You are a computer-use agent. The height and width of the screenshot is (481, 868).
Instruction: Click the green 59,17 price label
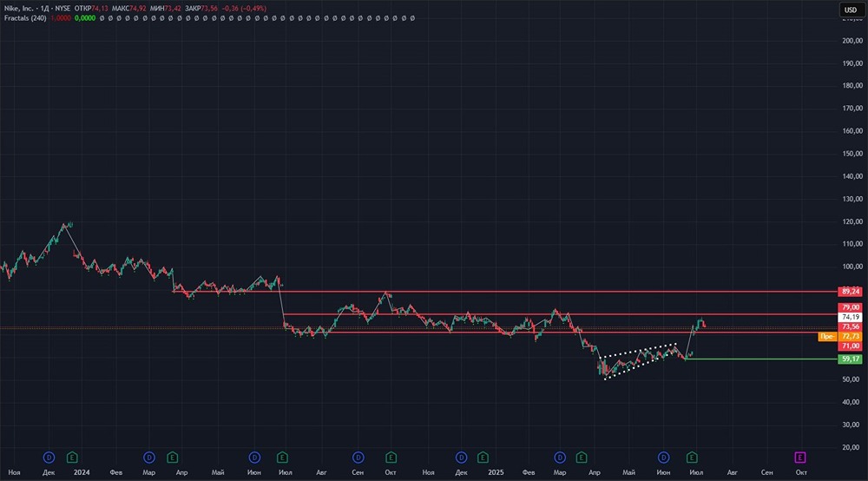851,359
